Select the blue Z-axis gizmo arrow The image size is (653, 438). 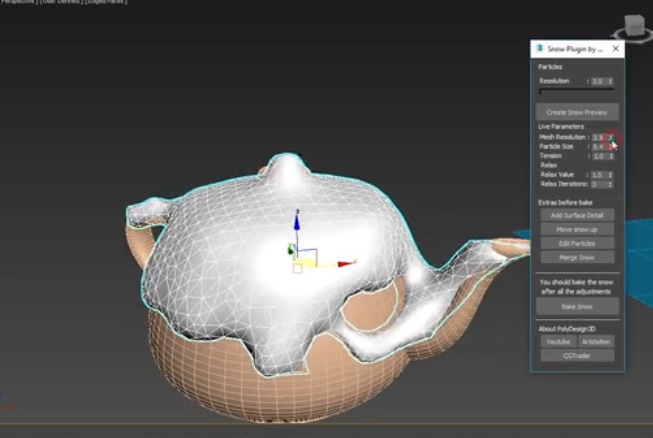(x=297, y=221)
